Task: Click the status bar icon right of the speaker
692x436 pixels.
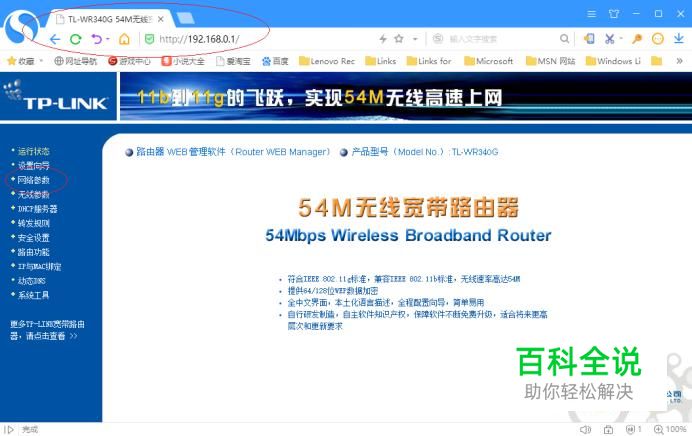Action: coord(608,429)
